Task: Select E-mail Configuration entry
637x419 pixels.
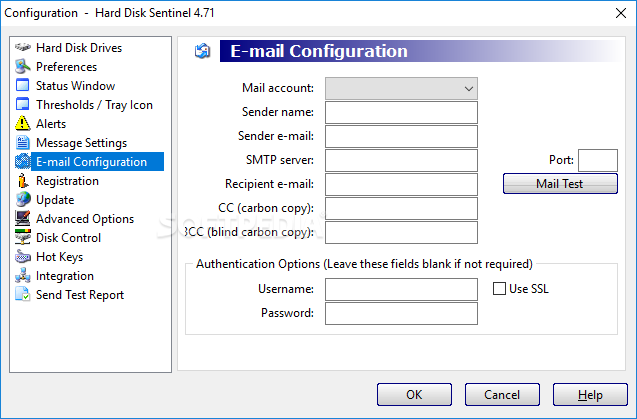Action: pyautogui.click(x=98, y=162)
